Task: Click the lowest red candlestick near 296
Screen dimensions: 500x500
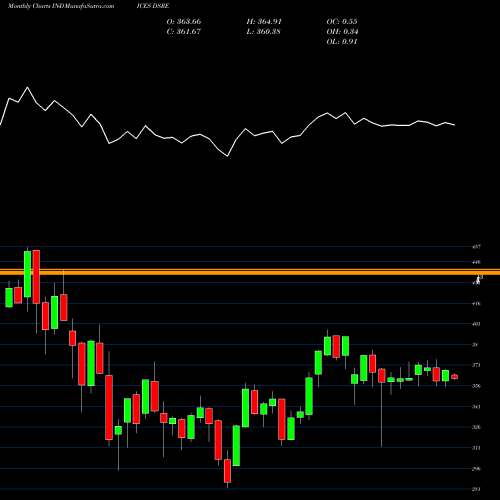Action: [x=228, y=471]
